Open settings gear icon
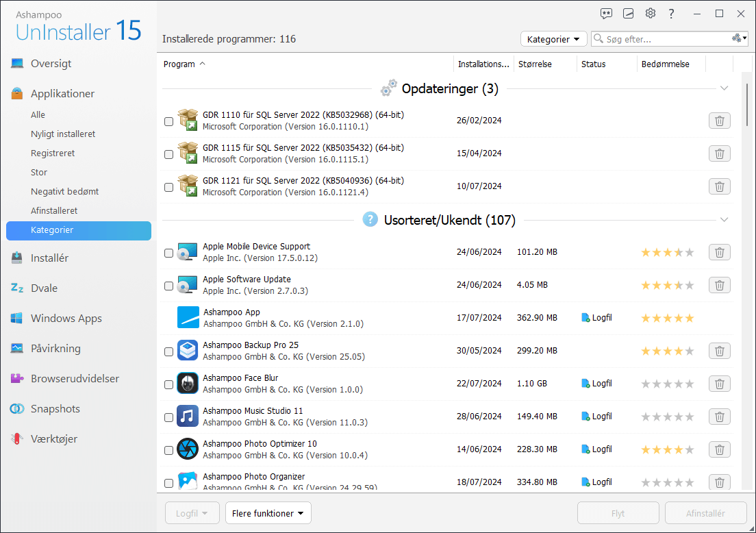The height and width of the screenshot is (533, 756). point(651,14)
